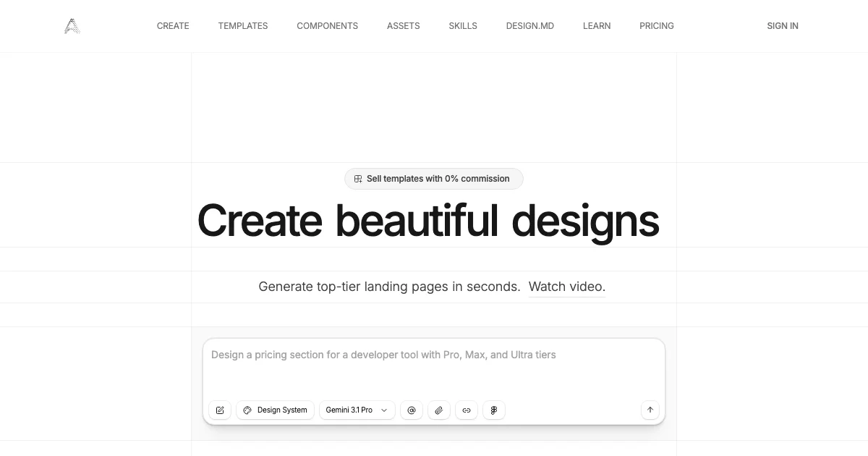868x456 pixels.
Task: Click the edit/compose pencil icon
Action: click(x=220, y=410)
